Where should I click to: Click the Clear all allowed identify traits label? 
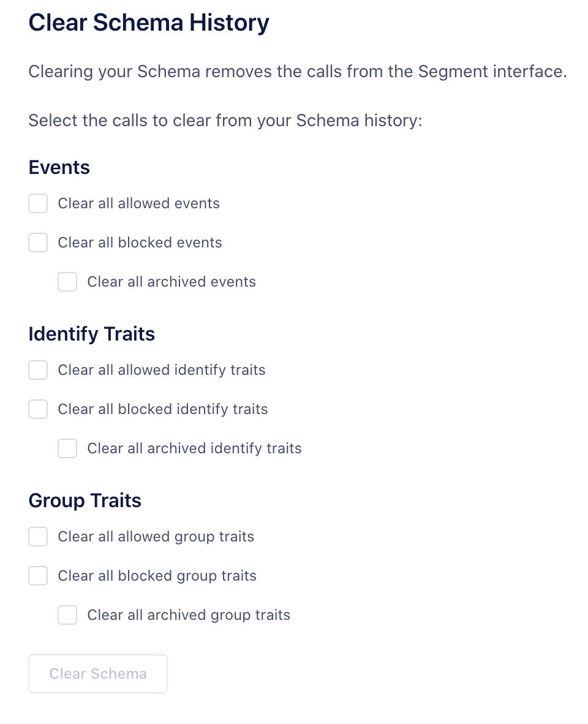tap(161, 370)
